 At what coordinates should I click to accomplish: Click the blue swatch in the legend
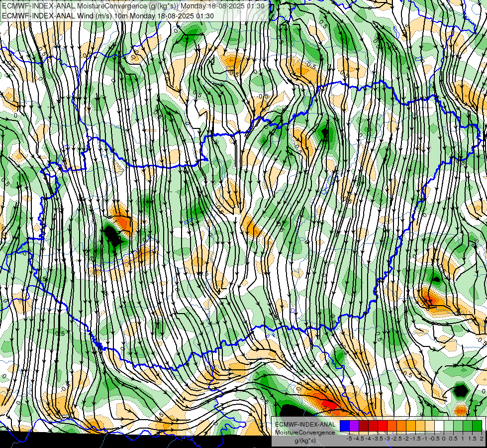point(345,426)
